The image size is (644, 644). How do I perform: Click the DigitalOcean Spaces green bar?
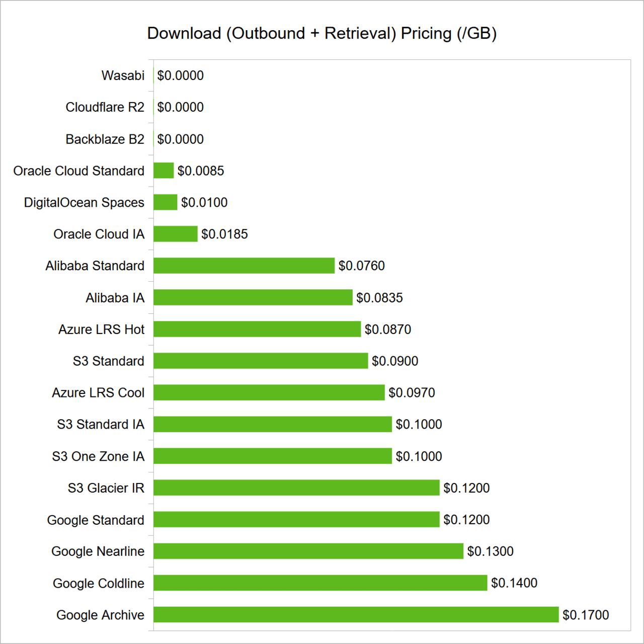pos(166,202)
